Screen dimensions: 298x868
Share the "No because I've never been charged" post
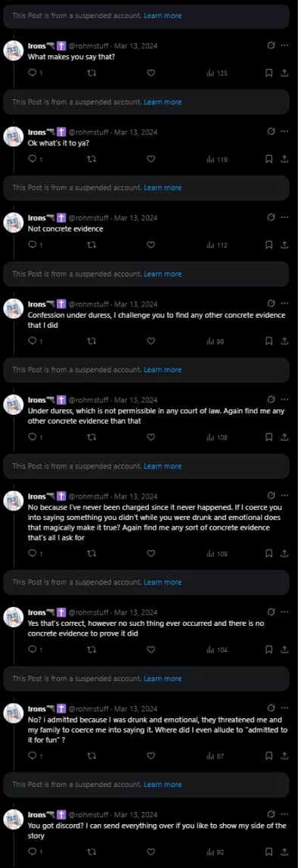[284, 554]
